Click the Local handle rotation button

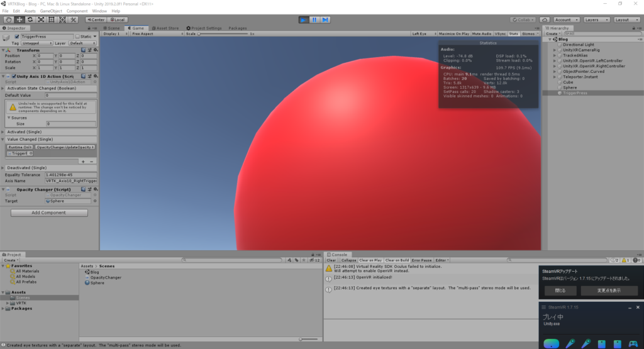(118, 19)
